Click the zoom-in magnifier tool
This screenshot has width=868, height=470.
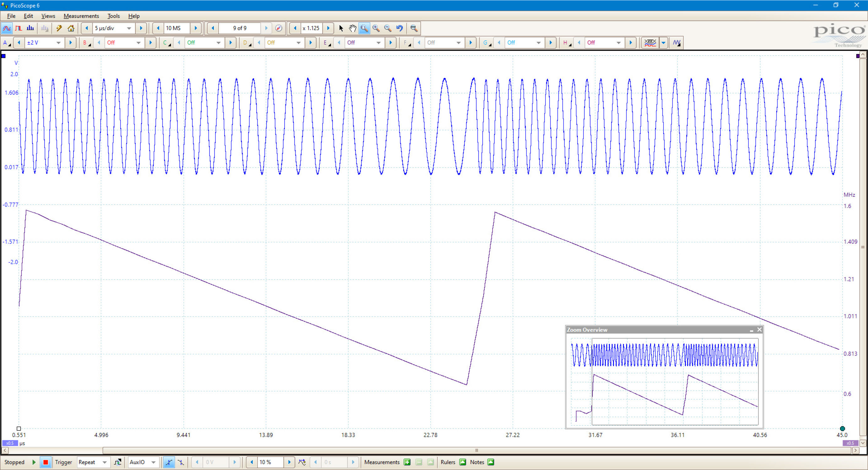376,28
